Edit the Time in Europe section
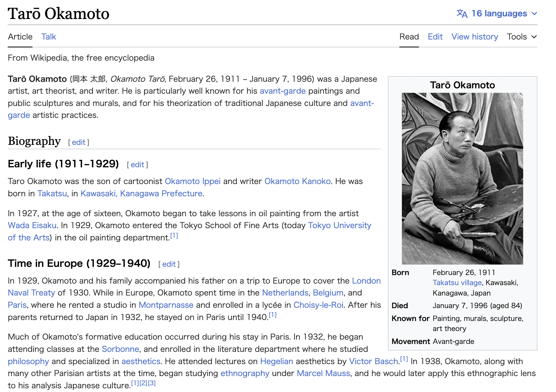 [169, 264]
